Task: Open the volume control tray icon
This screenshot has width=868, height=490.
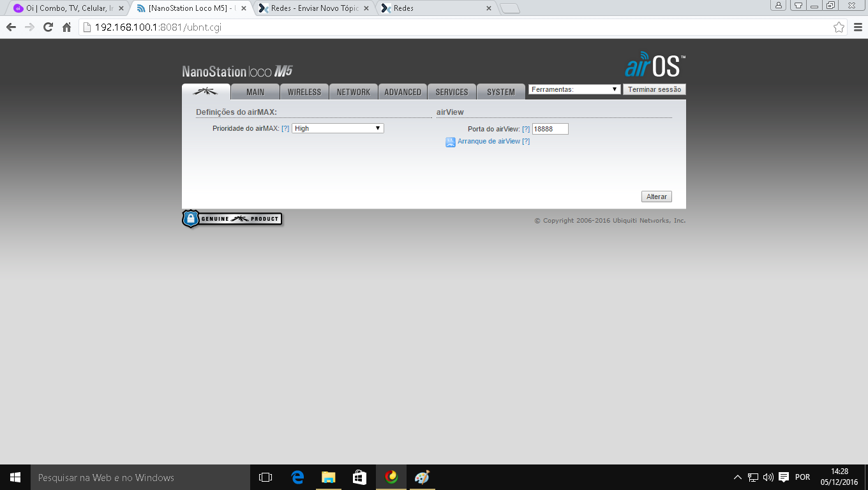Action: pyautogui.click(x=768, y=477)
